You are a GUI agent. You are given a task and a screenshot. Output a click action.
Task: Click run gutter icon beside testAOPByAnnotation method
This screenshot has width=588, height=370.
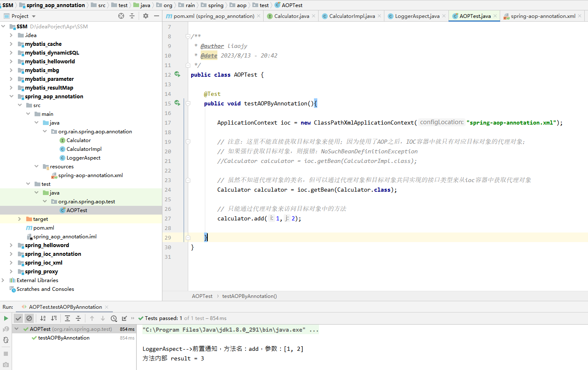(x=177, y=103)
